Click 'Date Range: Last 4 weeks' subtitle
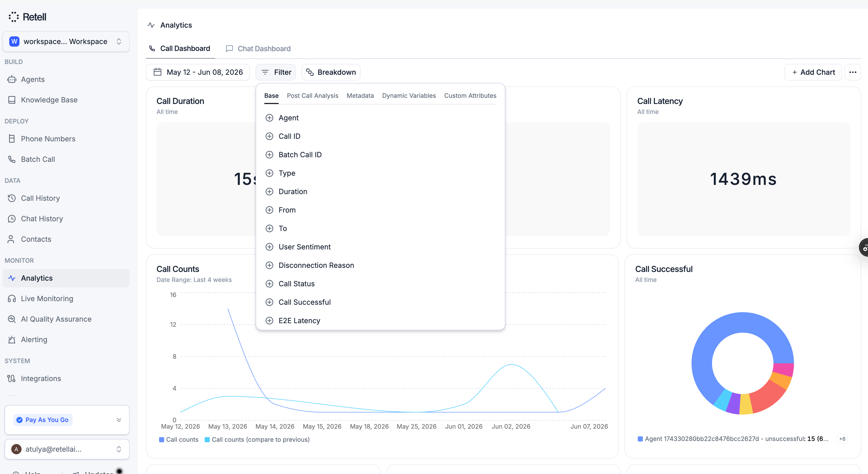Viewport: 868px width, 474px height. coord(194,280)
